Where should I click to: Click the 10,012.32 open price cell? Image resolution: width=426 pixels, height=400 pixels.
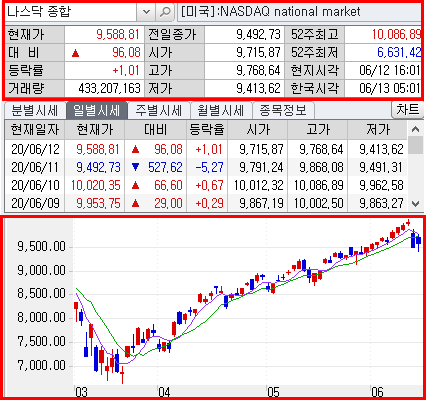[259, 185]
